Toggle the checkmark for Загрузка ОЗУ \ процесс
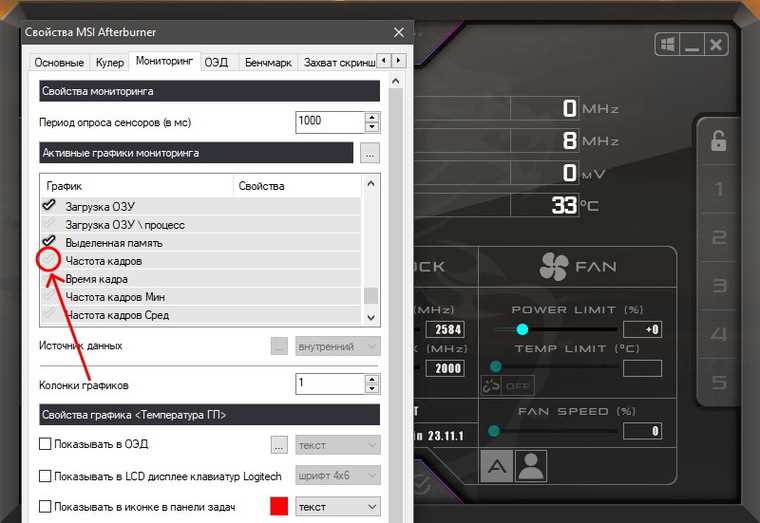The width and height of the screenshot is (760, 523). [49, 223]
